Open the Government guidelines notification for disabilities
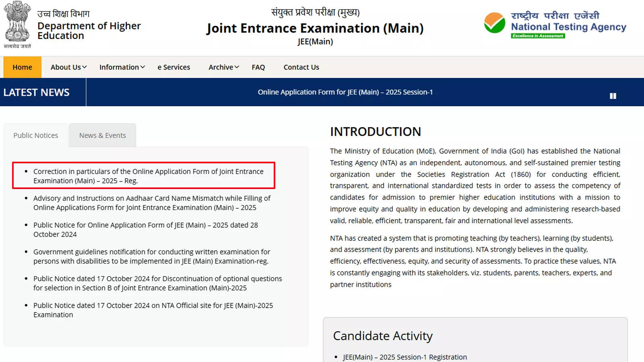This screenshot has width=644, height=362. tap(151, 256)
